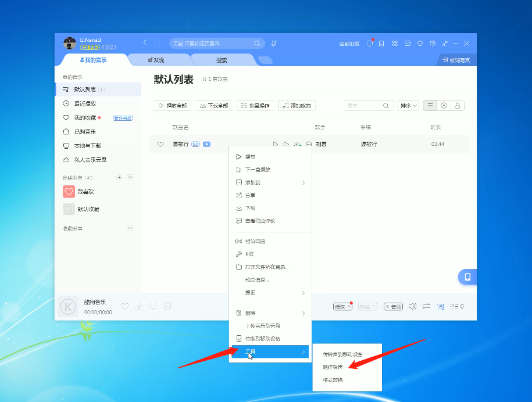Expand the 搜索 submenu in context menu
The width and height of the screenshot is (532, 402).
click(270, 293)
